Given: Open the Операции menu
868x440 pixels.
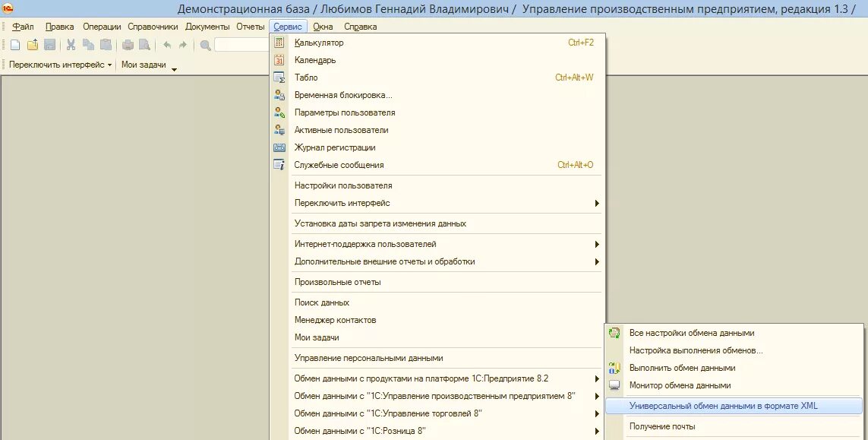Looking at the screenshot, I should tap(102, 27).
